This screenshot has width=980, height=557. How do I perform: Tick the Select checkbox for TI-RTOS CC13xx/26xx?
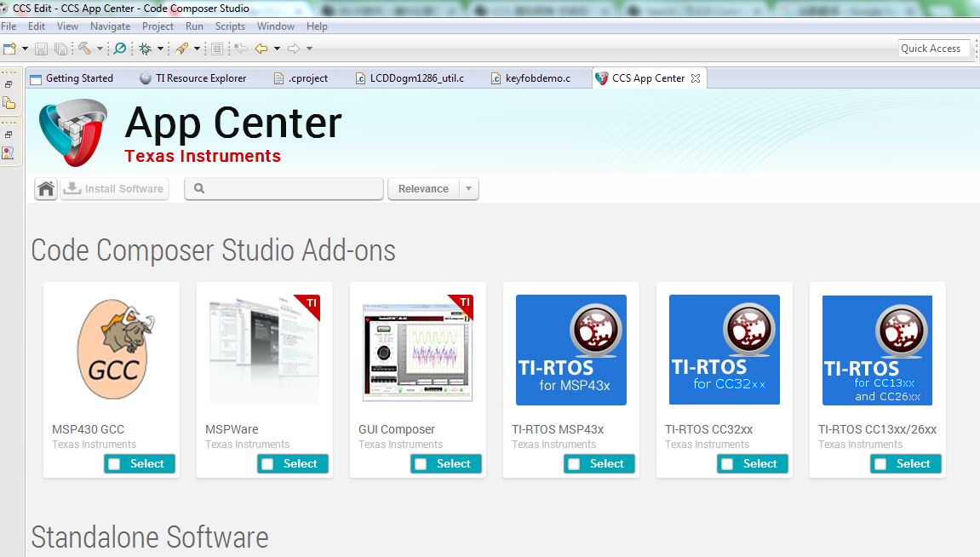click(880, 464)
